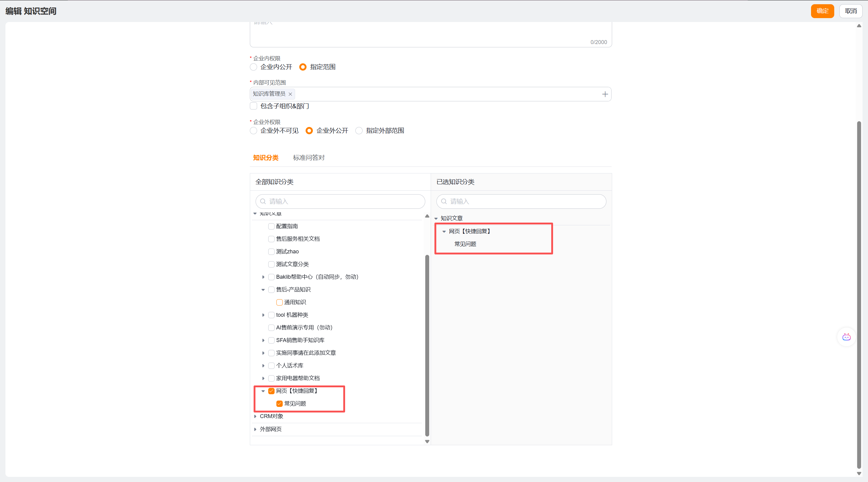Click the category tree scroll-down arrow
The image size is (868, 482).
click(427, 442)
